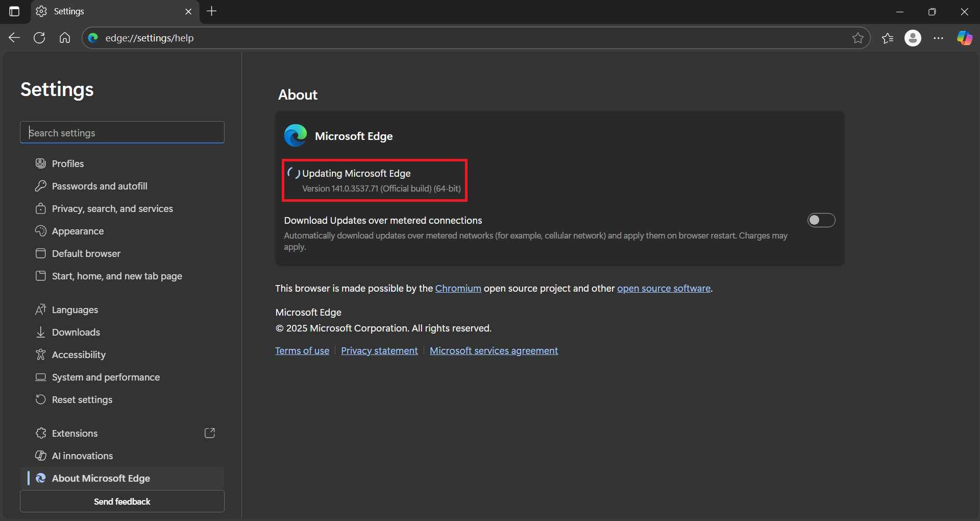Follow the Chromium link
The width and height of the screenshot is (980, 521).
(458, 289)
